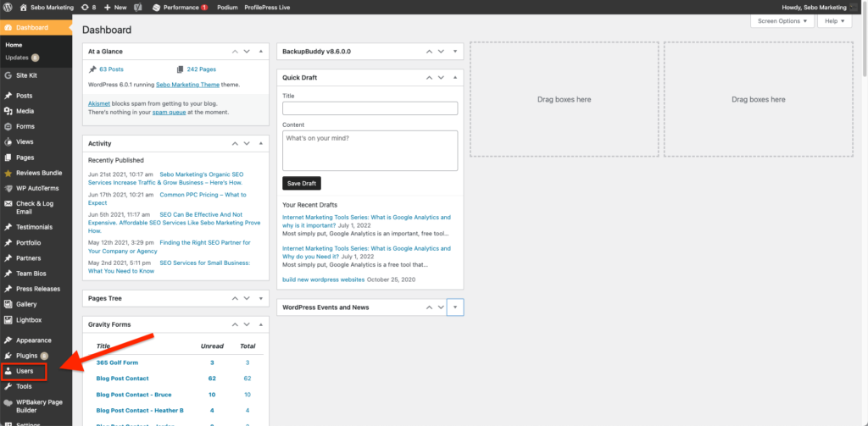This screenshot has height=426, width=868.
Task: Click the Check & Log Email envelope icon
Action: (8, 203)
